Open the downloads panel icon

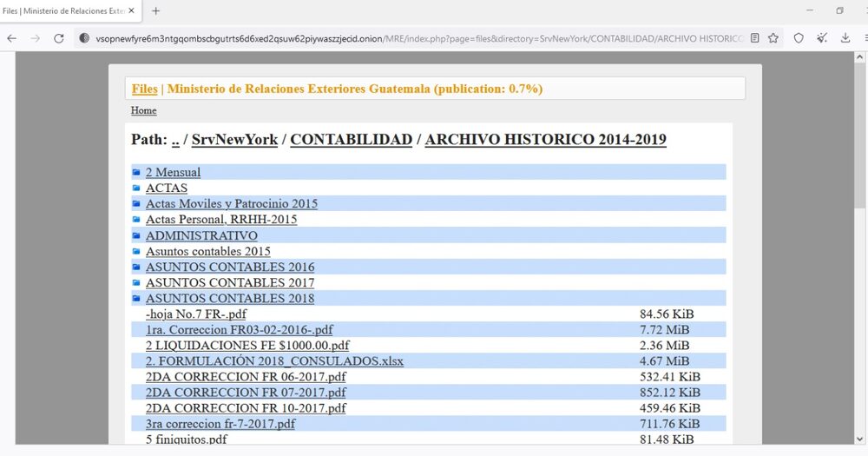pyautogui.click(x=845, y=38)
